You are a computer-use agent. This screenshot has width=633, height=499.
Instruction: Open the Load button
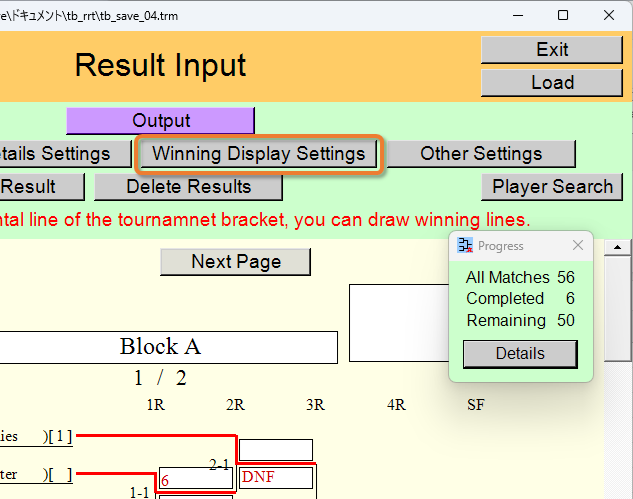click(x=552, y=83)
